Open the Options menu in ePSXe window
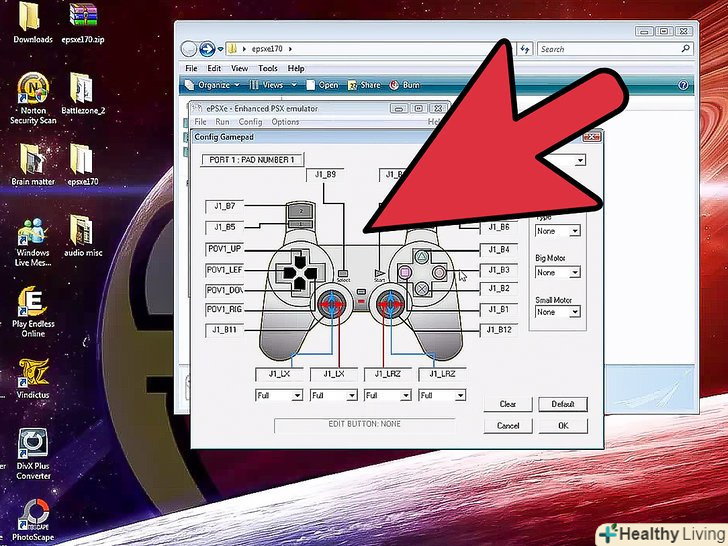 click(x=285, y=122)
